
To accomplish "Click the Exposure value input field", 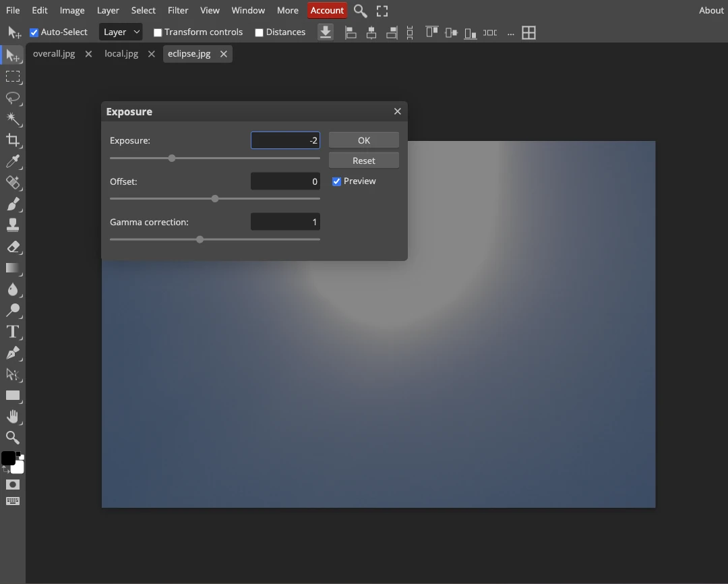I will (285, 140).
